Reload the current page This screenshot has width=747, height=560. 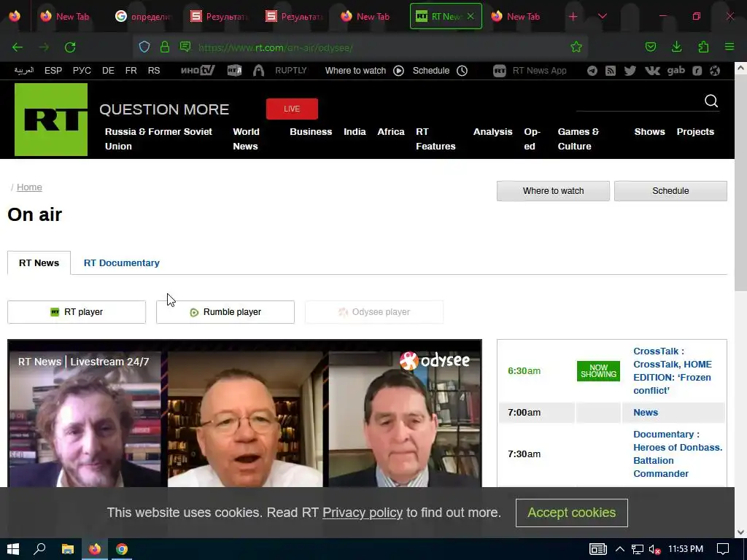[70, 47]
